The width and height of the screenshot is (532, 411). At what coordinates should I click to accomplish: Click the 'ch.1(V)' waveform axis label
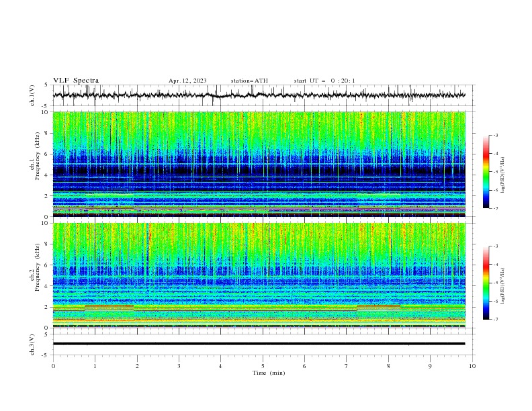[32, 95]
